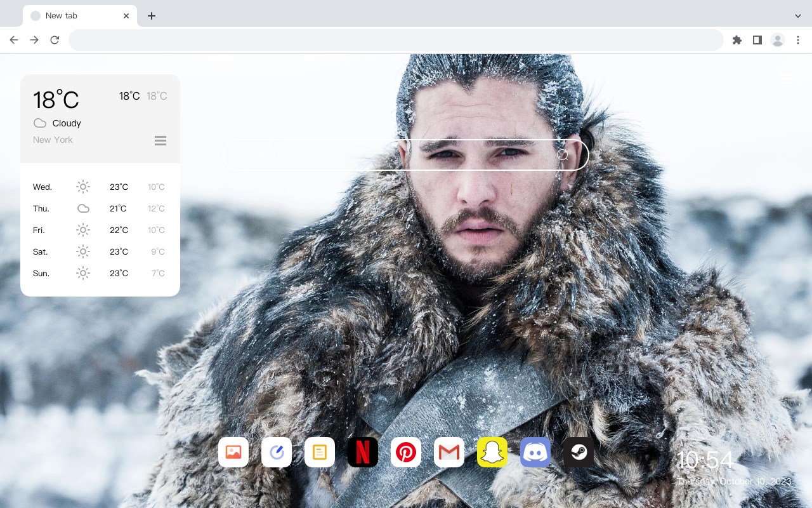Viewport: 812px width, 508px height.
Task: Select the Sat. forecast row label
Action: pyautogui.click(x=41, y=251)
